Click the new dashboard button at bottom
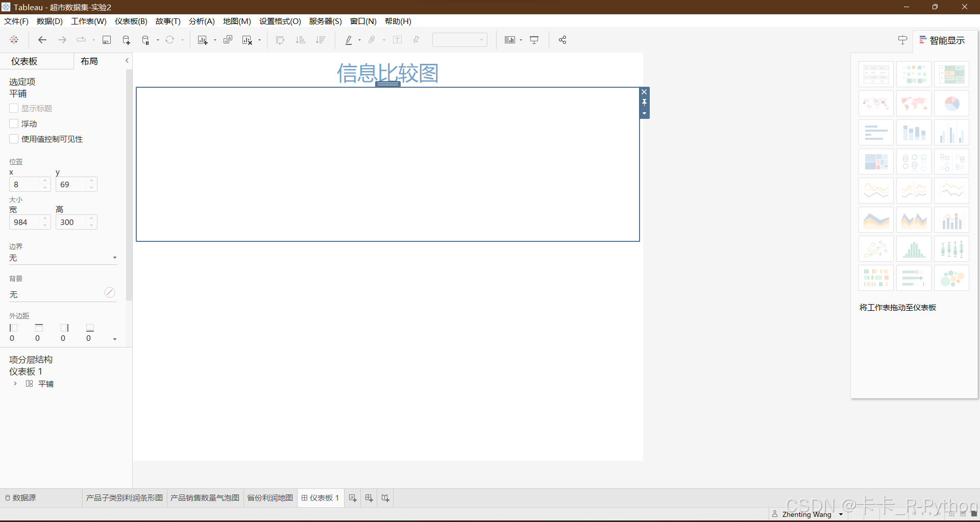 (369, 498)
